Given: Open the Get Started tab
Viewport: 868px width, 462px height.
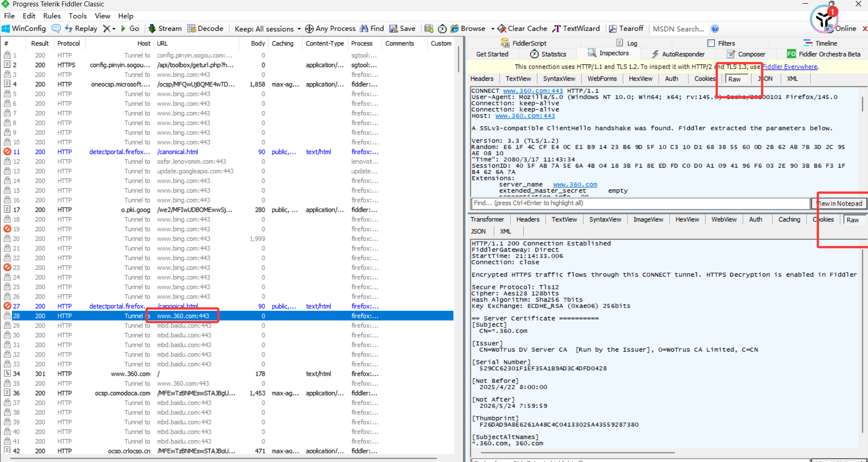Looking at the screenshot, I should [492, 54].
